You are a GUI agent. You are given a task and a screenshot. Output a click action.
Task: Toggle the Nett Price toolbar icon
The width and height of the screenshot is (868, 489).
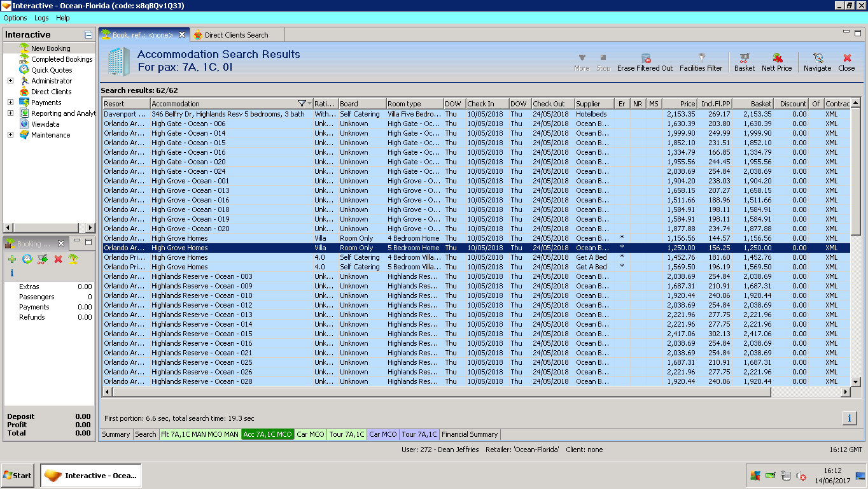click(x=777, y=59)
